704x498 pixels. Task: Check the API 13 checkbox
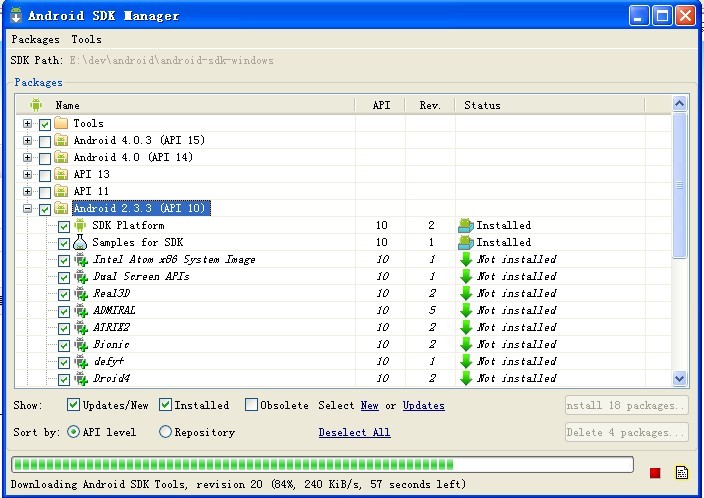click(45, 175)
